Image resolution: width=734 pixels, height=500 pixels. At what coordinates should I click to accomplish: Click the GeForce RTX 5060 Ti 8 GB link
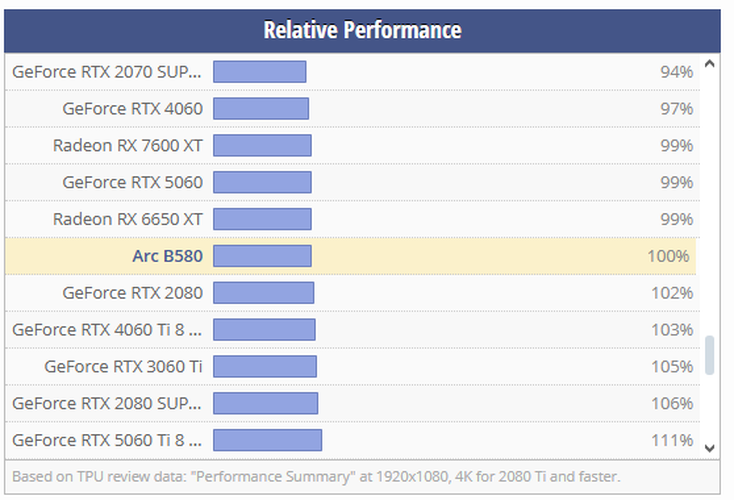coord(107,440)
